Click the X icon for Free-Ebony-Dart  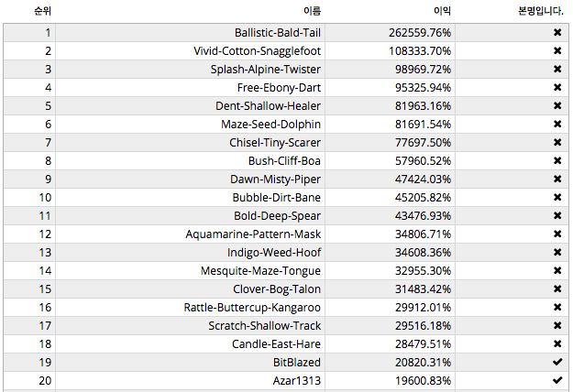556,87
